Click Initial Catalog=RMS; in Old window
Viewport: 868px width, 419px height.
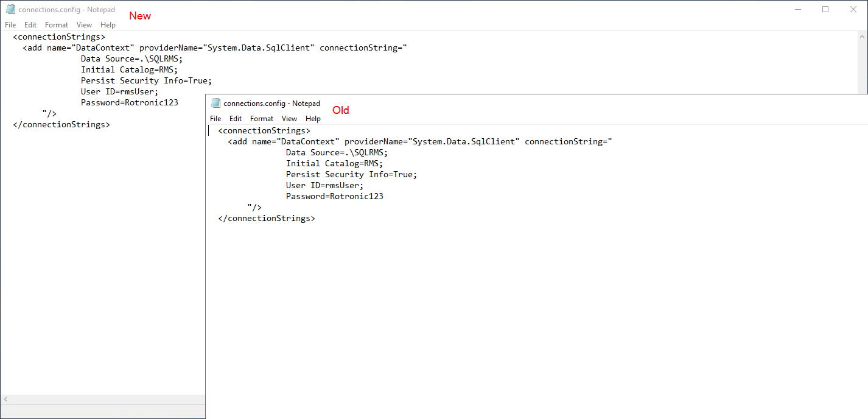coord(334,163)
